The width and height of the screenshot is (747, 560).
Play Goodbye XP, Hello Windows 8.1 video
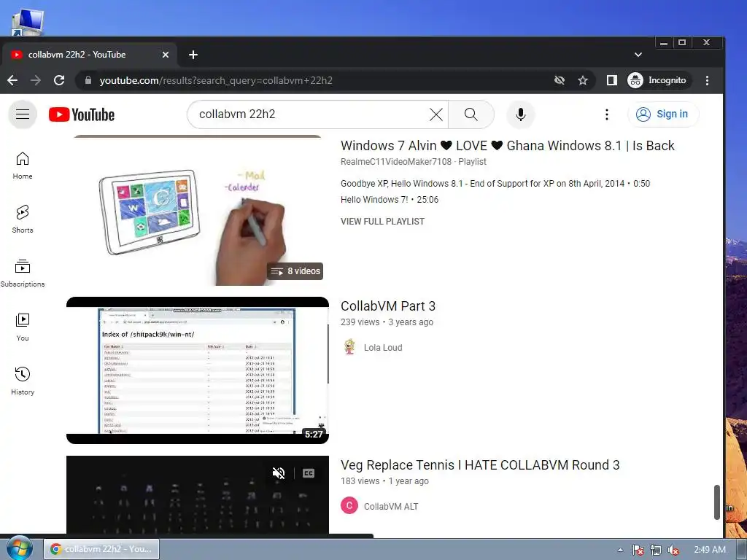click(495, 184)
